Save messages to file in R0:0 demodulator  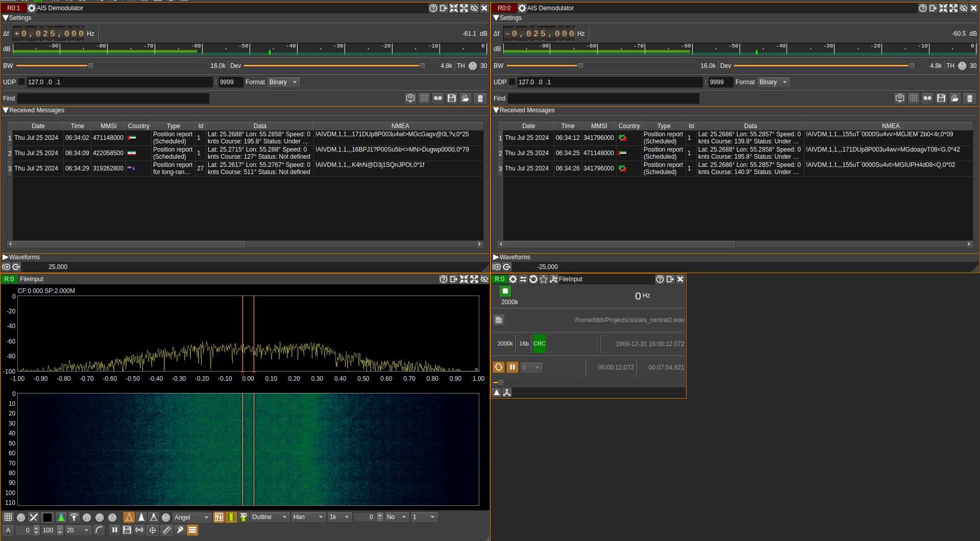tap(941, 98)
